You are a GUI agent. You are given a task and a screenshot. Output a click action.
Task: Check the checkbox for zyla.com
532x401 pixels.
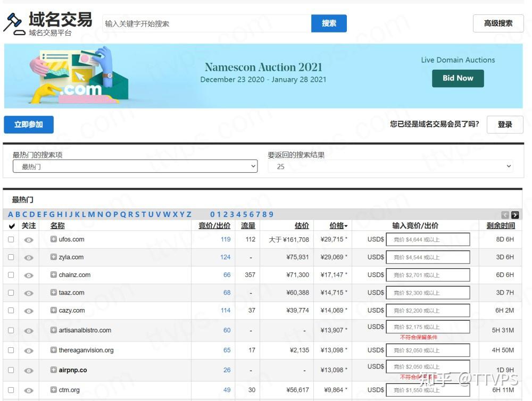pos(11,257)
